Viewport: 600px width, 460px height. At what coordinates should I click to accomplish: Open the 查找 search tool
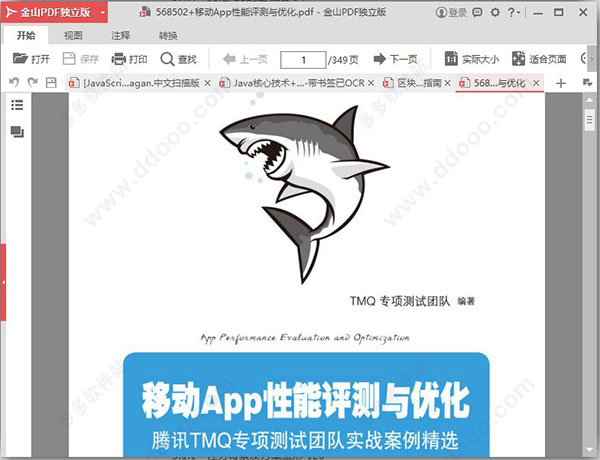point(178,59)
